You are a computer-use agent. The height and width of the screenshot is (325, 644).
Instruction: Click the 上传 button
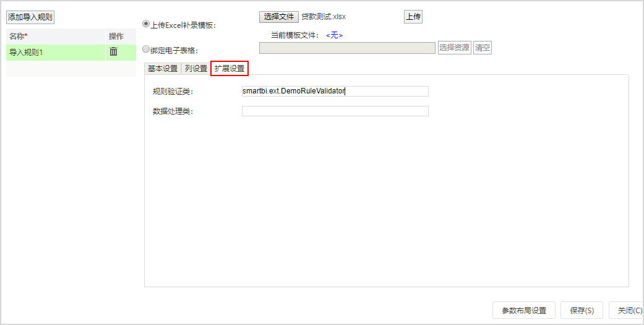[413, 17]
